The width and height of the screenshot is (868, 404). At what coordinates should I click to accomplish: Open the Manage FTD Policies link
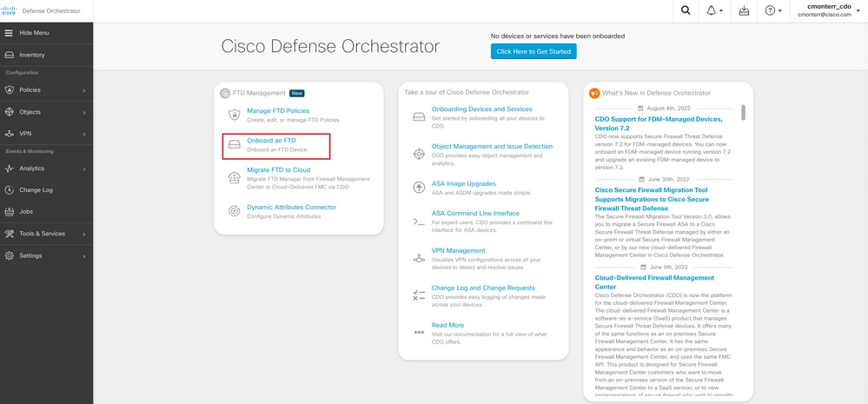coord(278,110)
